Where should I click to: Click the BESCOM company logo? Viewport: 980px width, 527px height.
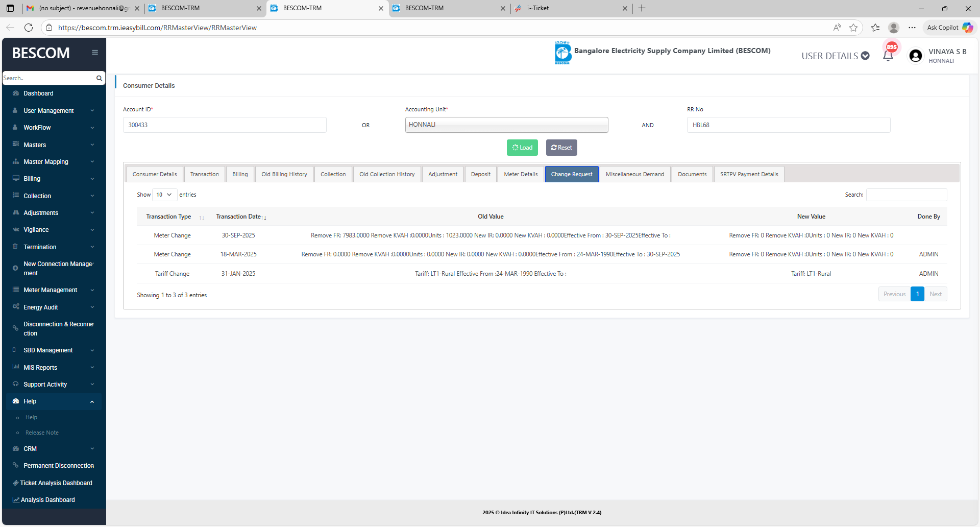coord(562,52)
